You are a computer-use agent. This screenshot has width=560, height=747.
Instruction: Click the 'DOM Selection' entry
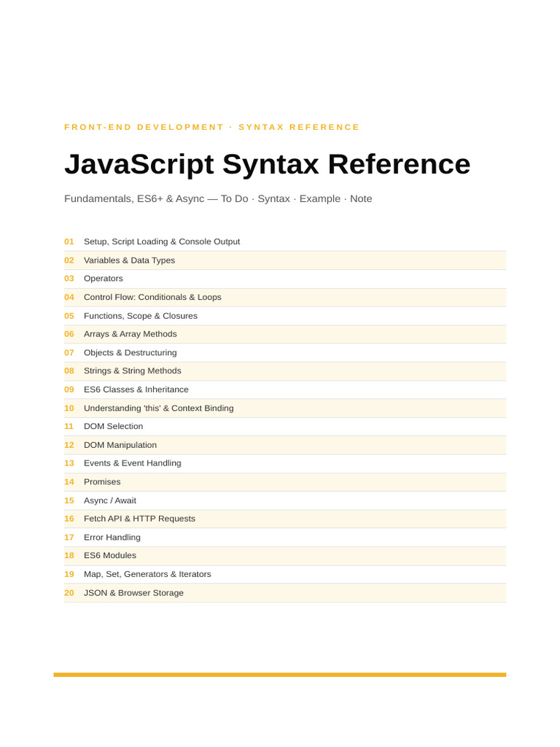(x=285, y=426)
